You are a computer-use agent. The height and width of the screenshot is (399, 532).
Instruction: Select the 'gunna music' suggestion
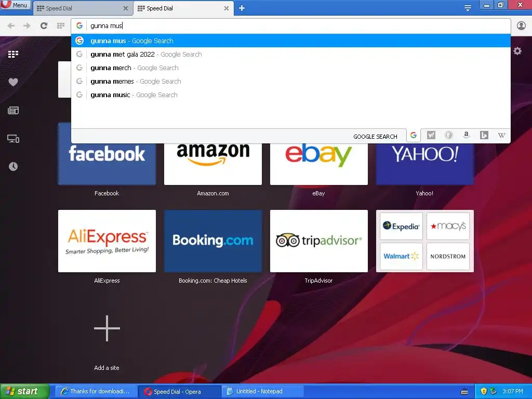point(291,95)
